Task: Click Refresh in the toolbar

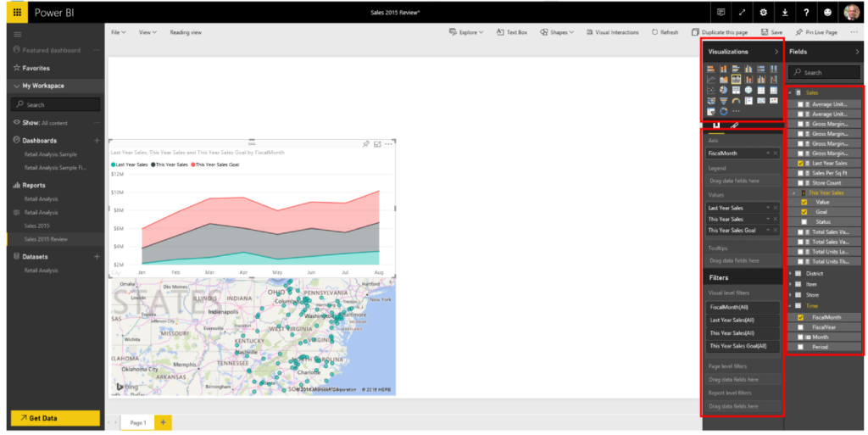Action: [665, 32]
